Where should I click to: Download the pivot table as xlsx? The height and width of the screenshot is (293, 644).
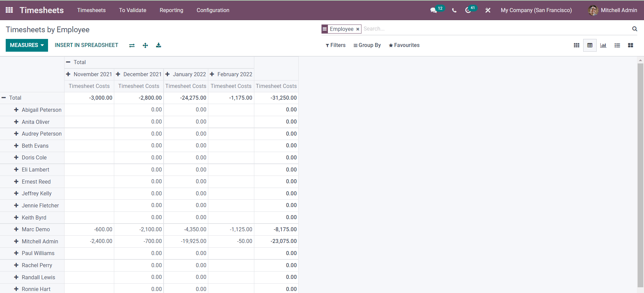(159, 45)
